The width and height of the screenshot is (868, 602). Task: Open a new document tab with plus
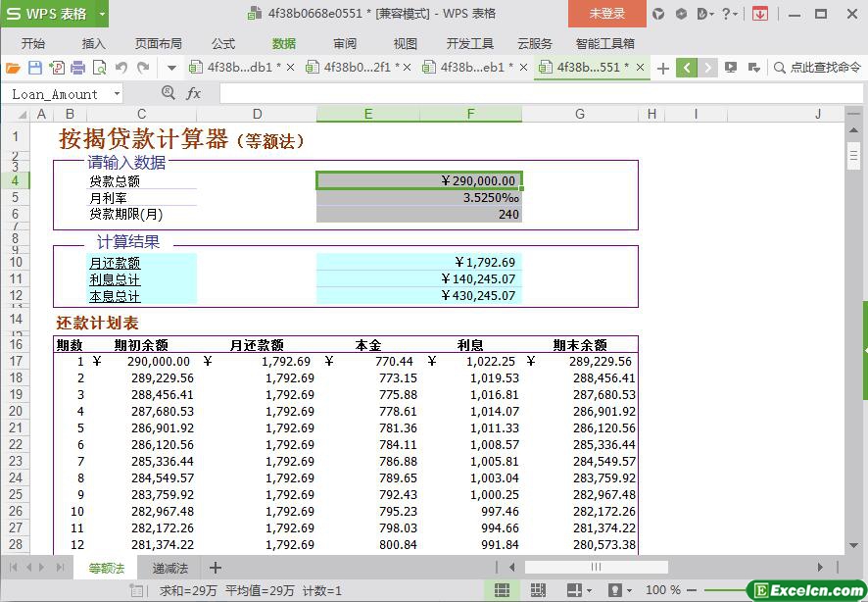(663, 68)
